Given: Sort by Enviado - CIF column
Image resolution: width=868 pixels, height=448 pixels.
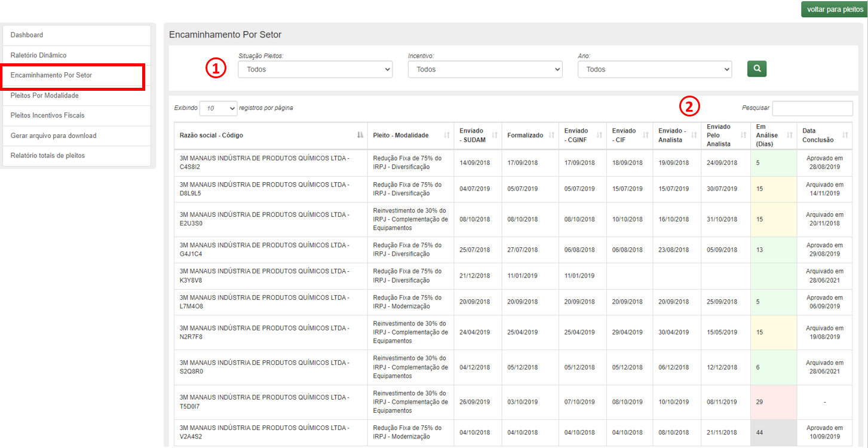Looking at the screenshot, I should click(630, 136).
